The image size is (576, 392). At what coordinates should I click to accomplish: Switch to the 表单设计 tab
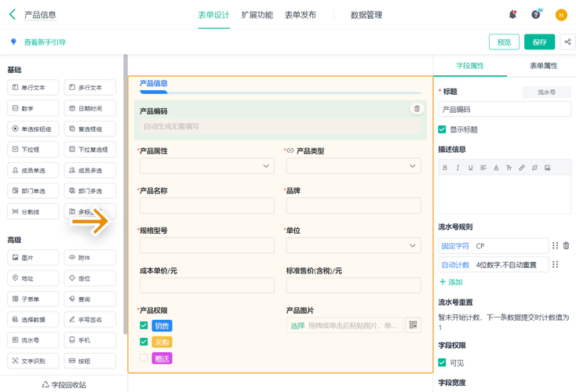point(213,15)
